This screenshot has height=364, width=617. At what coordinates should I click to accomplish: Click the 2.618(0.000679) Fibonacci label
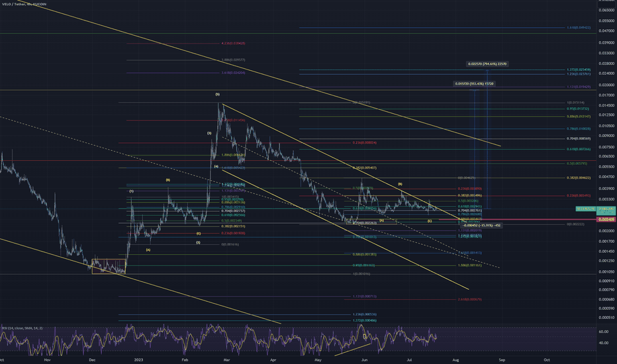(x=469, y=299)
